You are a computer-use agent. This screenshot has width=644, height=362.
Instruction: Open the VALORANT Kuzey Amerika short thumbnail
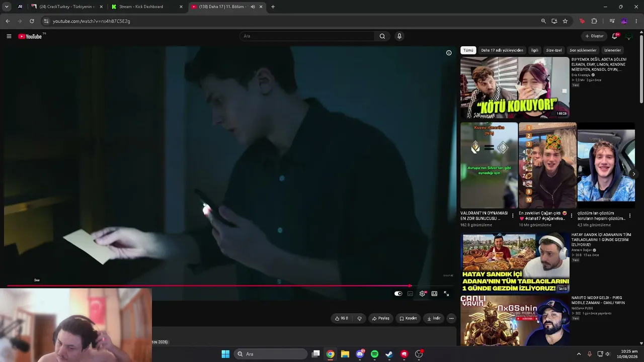pyautogui.click(x=489, y=165)
